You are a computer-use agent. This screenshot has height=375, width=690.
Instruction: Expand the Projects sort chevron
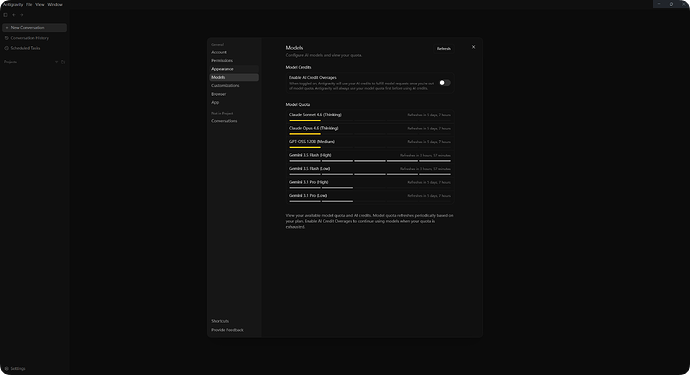(x=56, y=62)
